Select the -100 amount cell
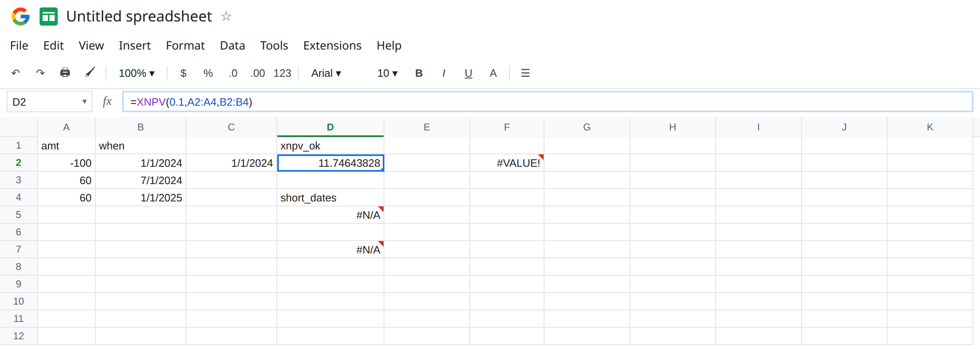Screen dimensions: 980x350 (66, 163)
